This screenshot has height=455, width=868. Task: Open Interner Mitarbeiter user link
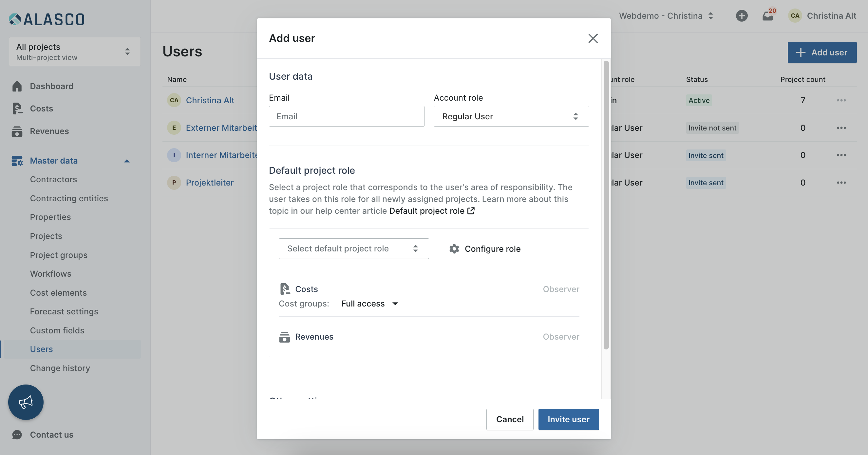tap(221, 155)
